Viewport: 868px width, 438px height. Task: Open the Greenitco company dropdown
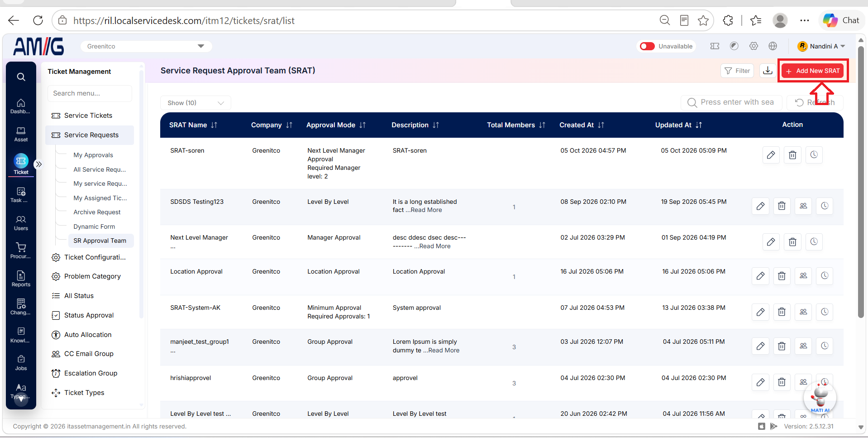(x=146, y=46)
